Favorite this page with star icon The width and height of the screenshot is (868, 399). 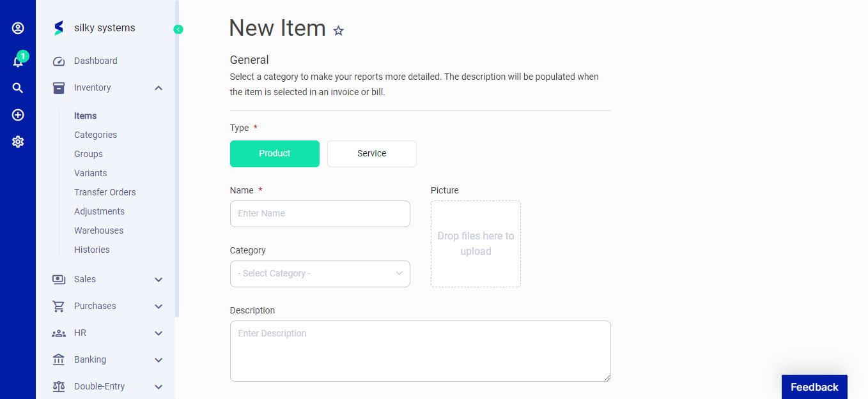tap(339, 31)
